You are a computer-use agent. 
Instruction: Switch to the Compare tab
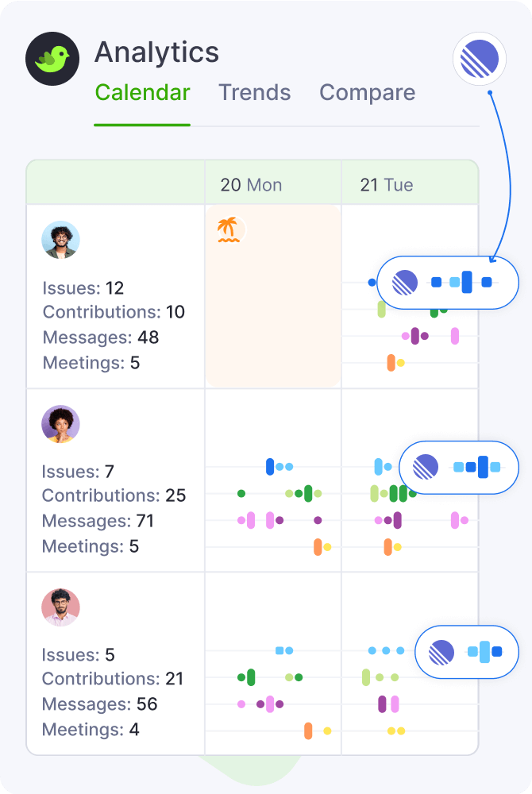coord(367,93)
